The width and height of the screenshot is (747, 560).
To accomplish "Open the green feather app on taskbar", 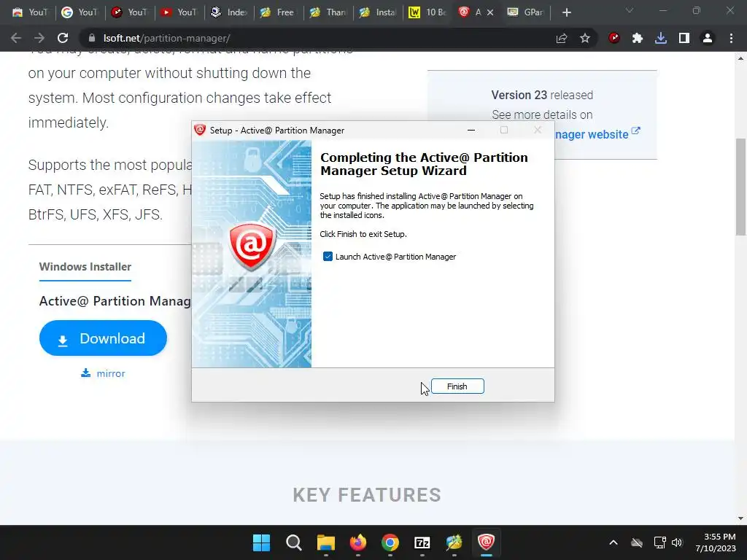I will point(454,542).
